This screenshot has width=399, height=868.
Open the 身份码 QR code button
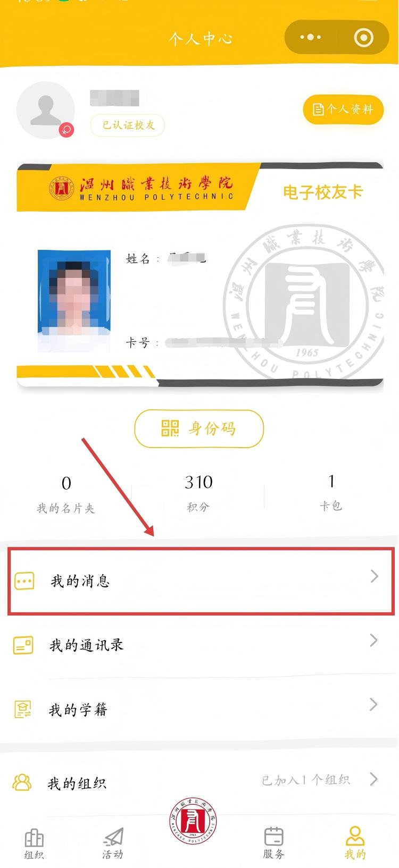[x=199, y=428]
